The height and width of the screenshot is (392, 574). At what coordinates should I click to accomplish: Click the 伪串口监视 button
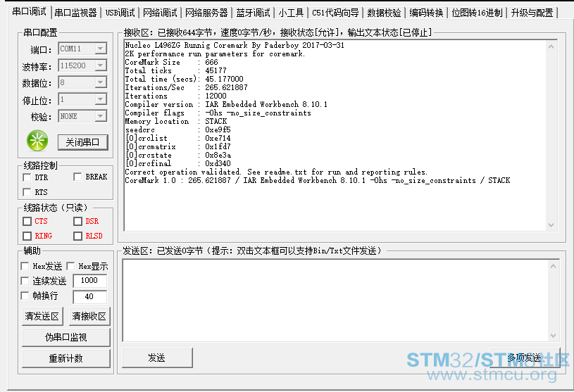(x=66, y=337)
